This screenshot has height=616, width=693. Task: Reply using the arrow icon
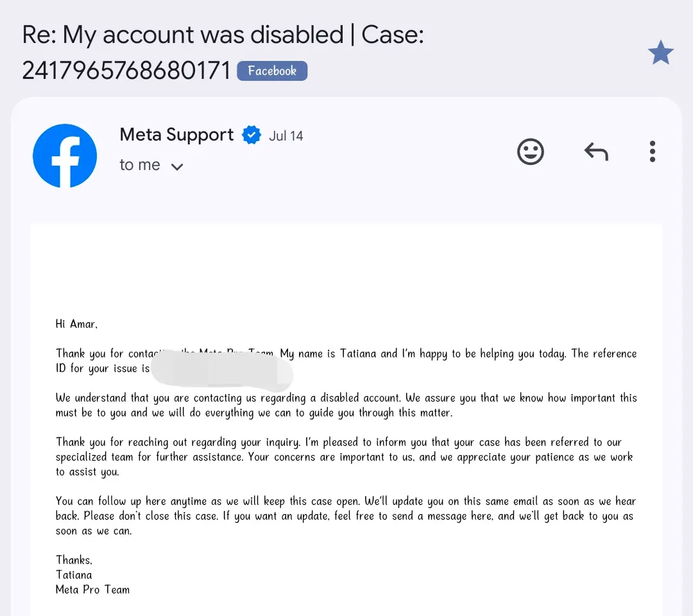click(x=596, y=151)
